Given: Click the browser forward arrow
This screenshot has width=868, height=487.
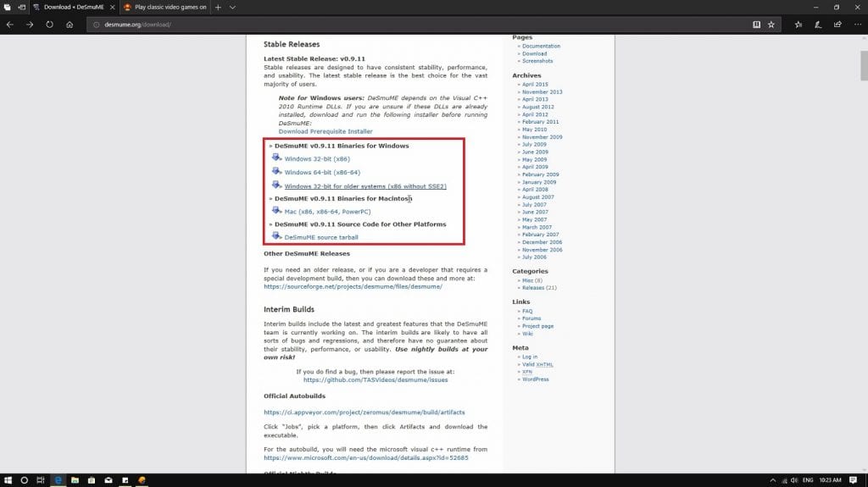Looking at the screenshot, I should [x=30, y=25].
